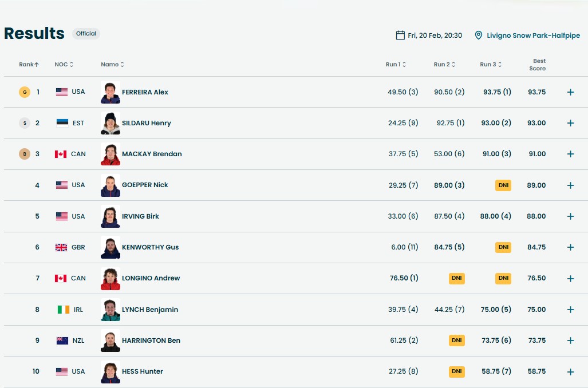Expand SILDARU Henry row with plus
The image size is (588, 388).
pos(570,123)
